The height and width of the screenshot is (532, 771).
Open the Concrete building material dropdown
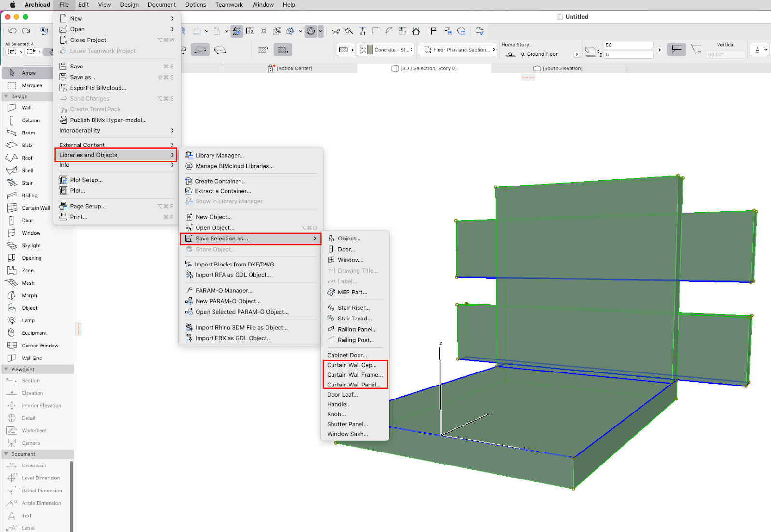(x=386, y=50)
